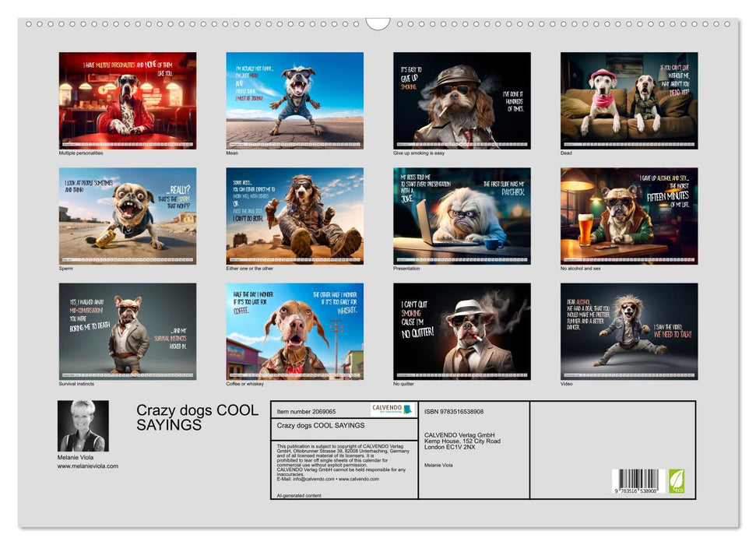Open the 'Give up smoking is easy' thumbnail
756x545 pixels.
(461, 100)
